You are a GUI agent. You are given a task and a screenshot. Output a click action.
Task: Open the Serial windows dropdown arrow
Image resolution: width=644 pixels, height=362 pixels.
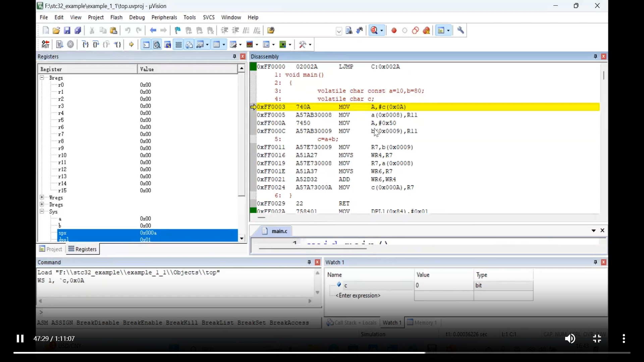pos(240,45)
